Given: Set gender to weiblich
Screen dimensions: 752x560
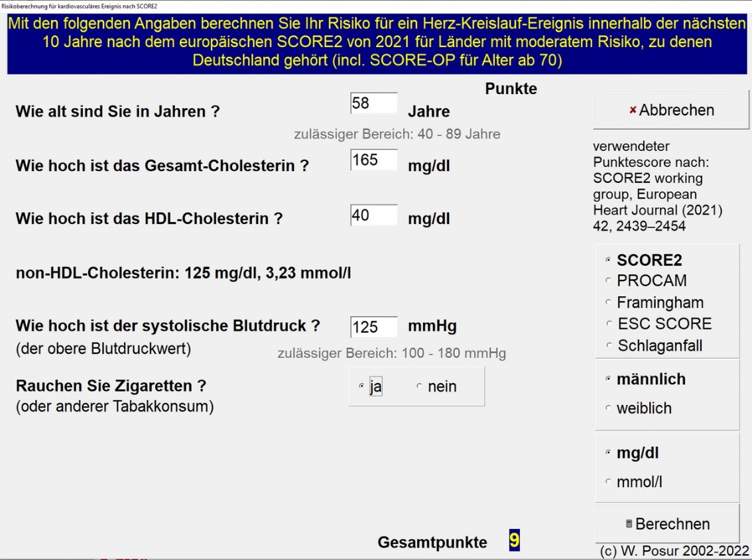Looking at the screenshot, I should (609, 408).
